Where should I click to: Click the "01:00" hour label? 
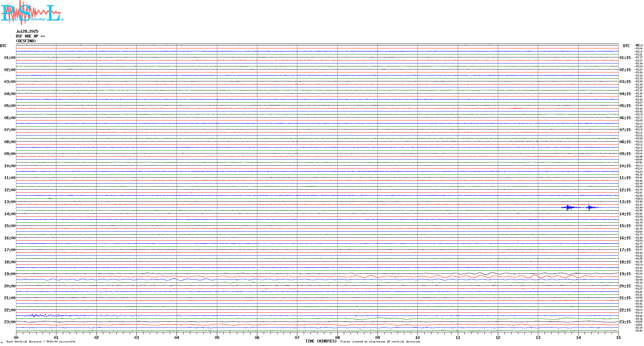10,58
